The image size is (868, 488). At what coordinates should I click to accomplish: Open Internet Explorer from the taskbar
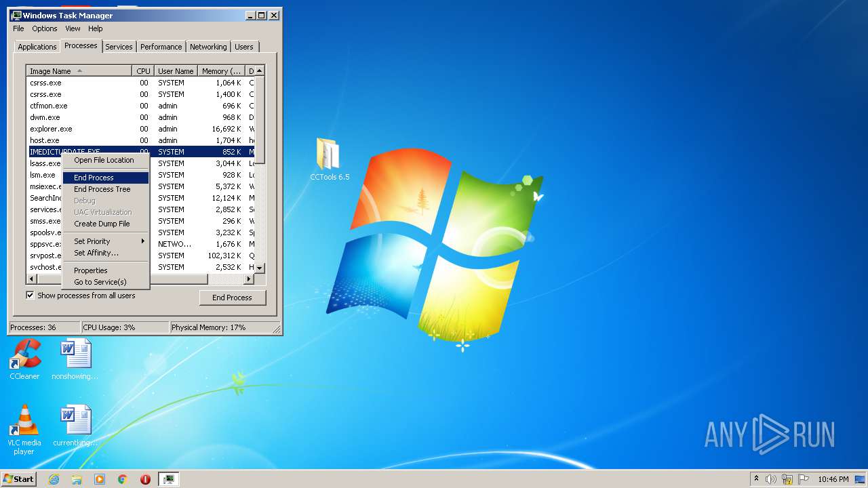pyautogui.click(x=54, y=479)
